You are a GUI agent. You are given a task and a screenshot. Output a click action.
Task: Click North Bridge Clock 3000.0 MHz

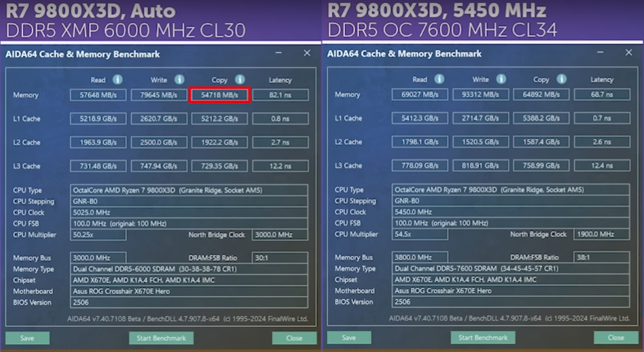280,235
